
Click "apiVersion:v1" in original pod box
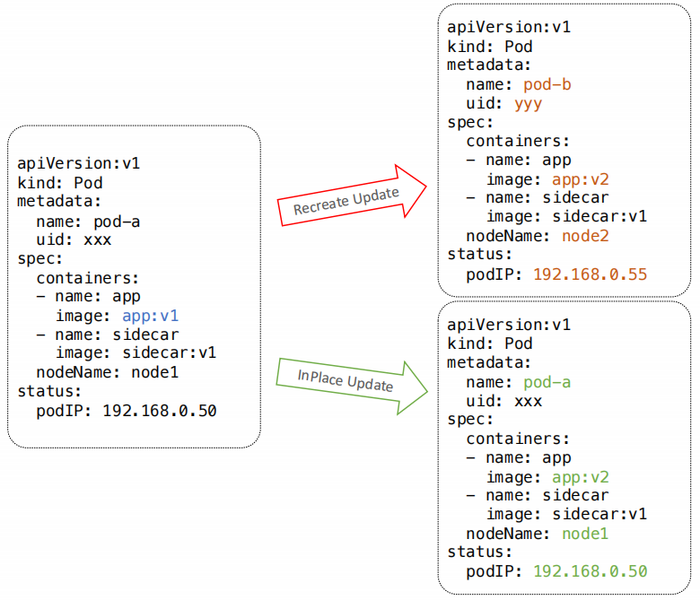pyautogui.click(x=79, y=163)
